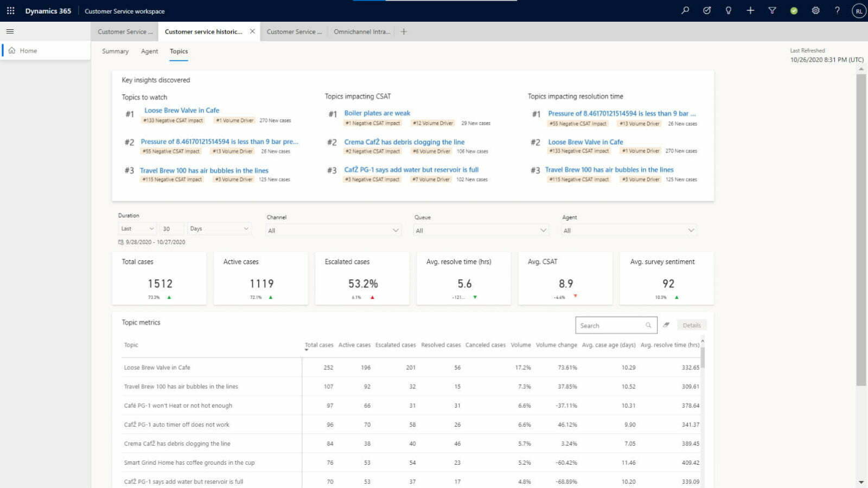Click the Avg. CSAT card
This screenshot has width=868, height=488.
[x=565, y=278]
